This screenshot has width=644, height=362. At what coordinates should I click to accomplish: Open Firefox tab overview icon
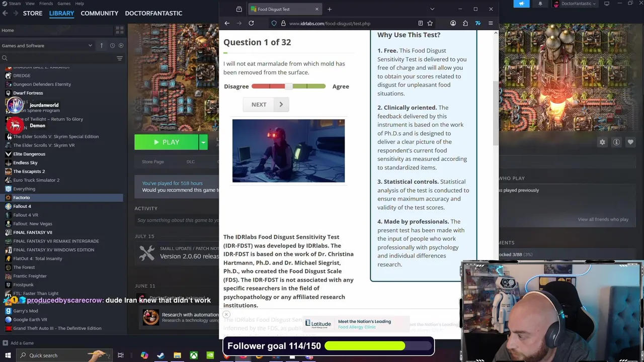pyautogui.click(x=239, y=9)
